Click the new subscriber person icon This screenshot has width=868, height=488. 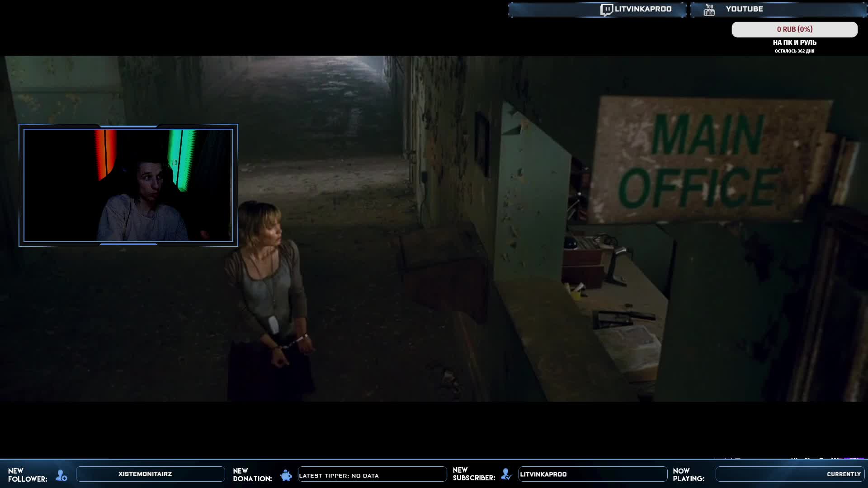[x=506, y=474]
